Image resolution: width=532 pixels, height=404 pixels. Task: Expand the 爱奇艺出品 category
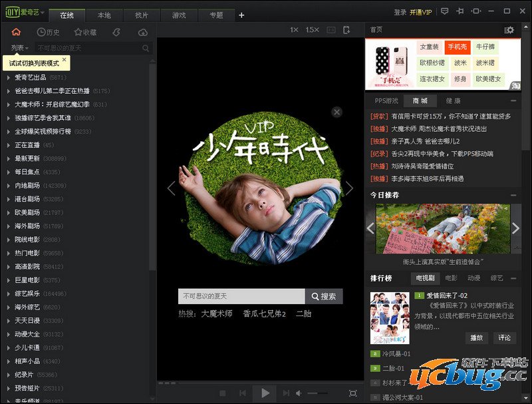(x=8, y=78)
